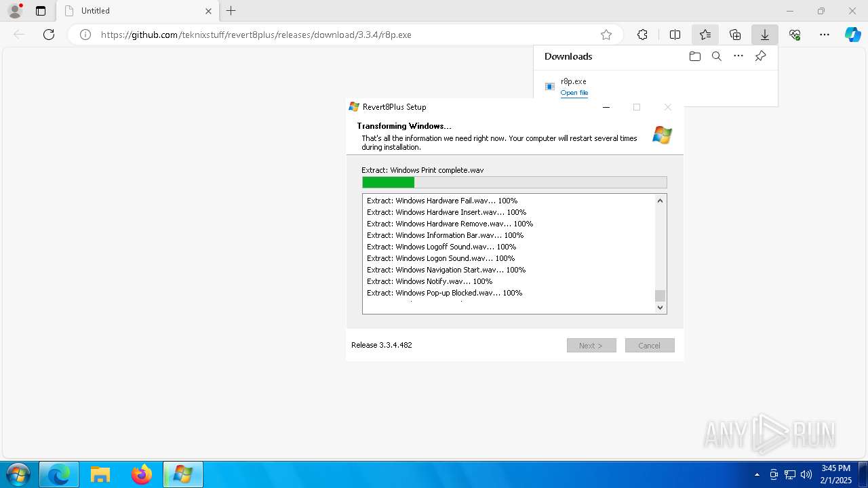The height and width of the screenshot is (488, 868).
Task: Click the Cancel button in Setup
Action: pos(650,346)
